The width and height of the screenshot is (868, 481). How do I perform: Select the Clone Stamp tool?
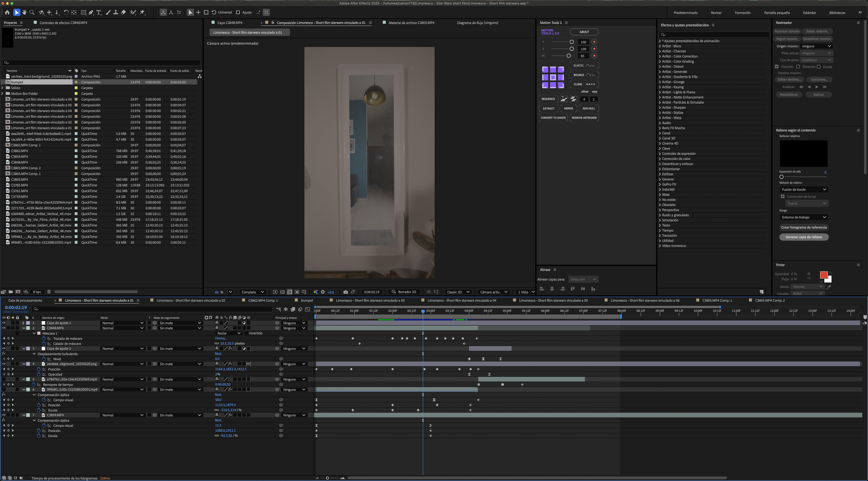(116, 12)
